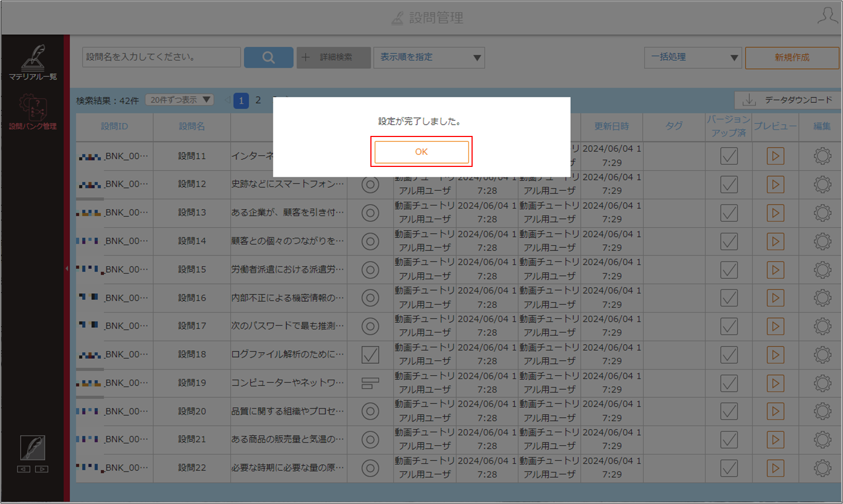Viewport: 843px width, 504px height.
Task: Toggle the version-up checkbox for 設問11
Action: [729, 156]
